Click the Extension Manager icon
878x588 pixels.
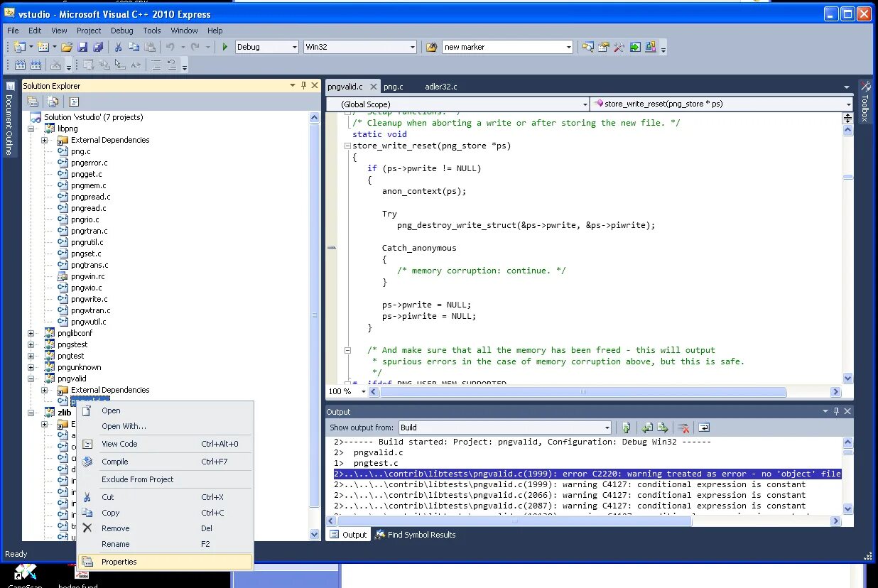click(x=650, y=47)
